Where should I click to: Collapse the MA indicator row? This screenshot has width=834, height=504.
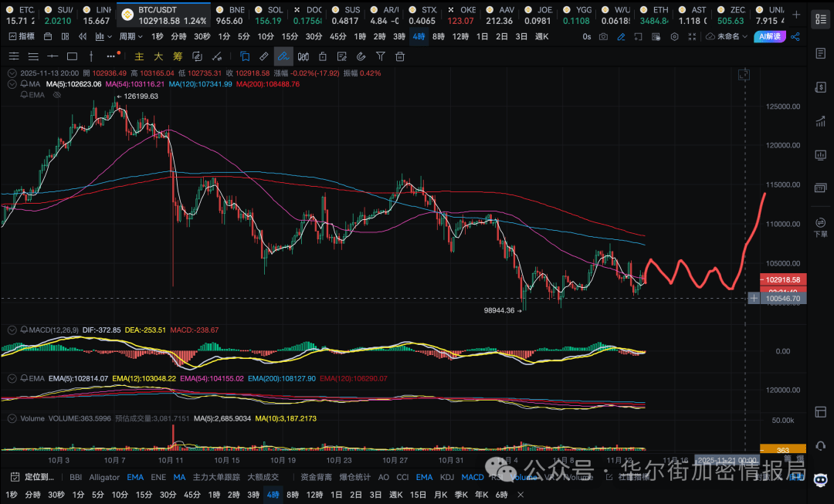12,84
